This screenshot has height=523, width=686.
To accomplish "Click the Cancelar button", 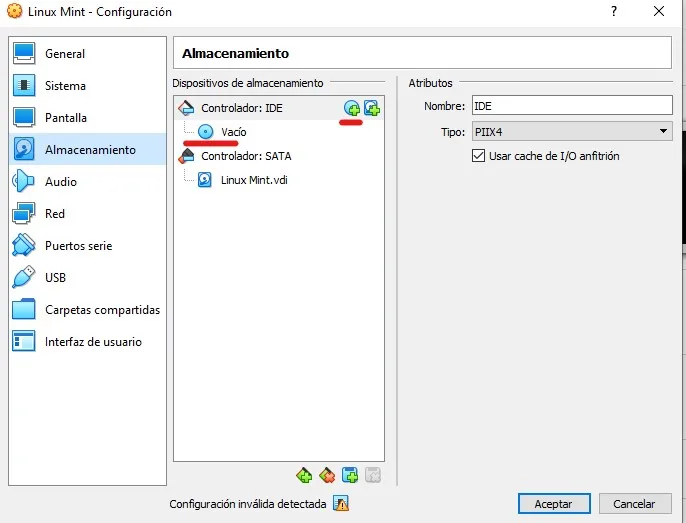I will 635,504.
